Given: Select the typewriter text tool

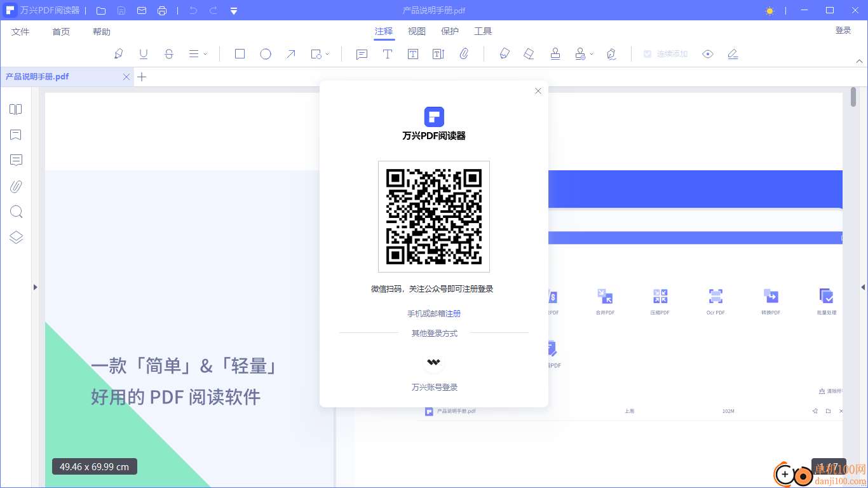Looking at the screenshot, I should 387,54.
